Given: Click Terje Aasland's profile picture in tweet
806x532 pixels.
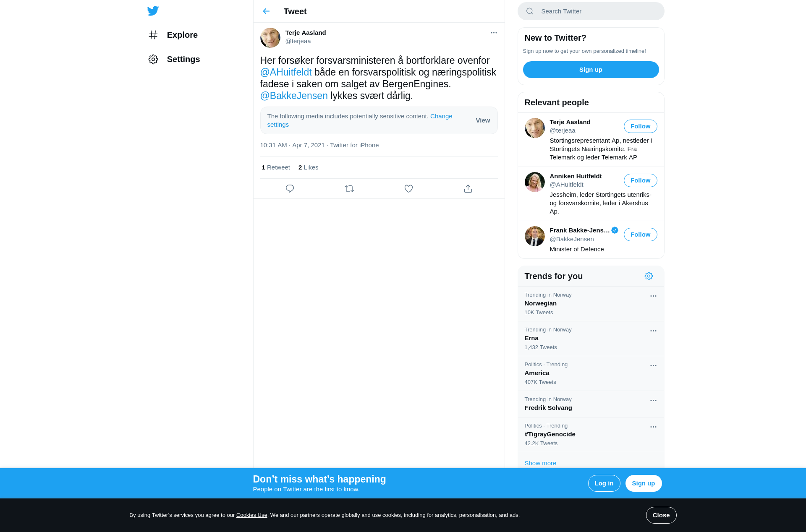Looking at the screenshot, I should click(x=270, y=38).
